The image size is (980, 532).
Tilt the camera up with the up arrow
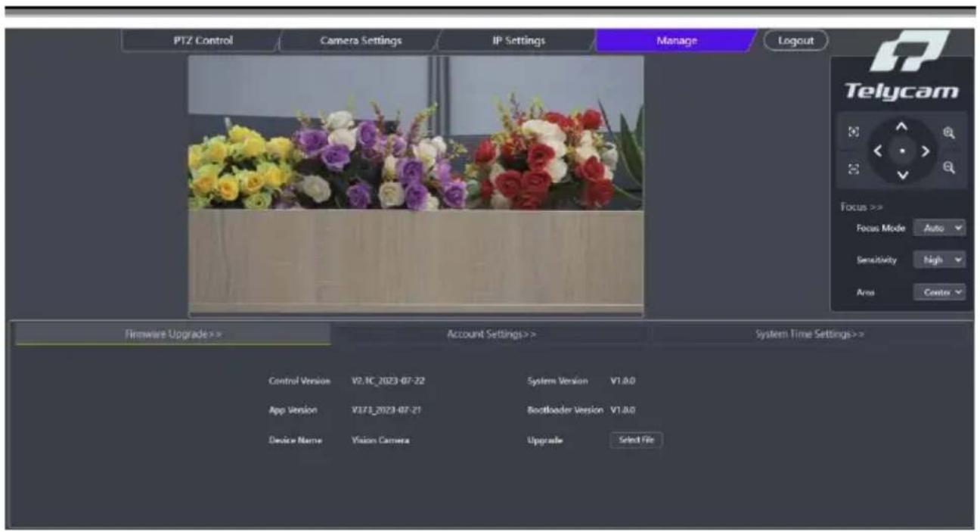(901, 126)
